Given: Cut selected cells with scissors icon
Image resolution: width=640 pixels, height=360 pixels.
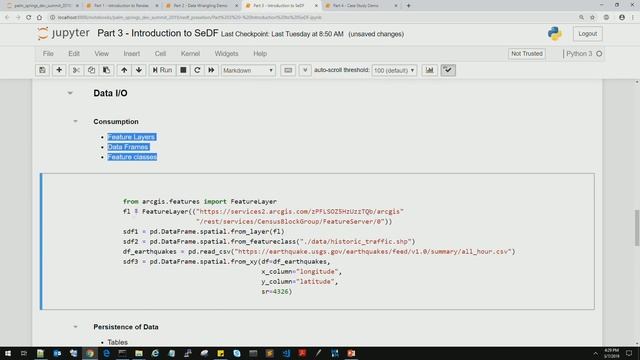Looking at the screenshot, I should [76, 70].
